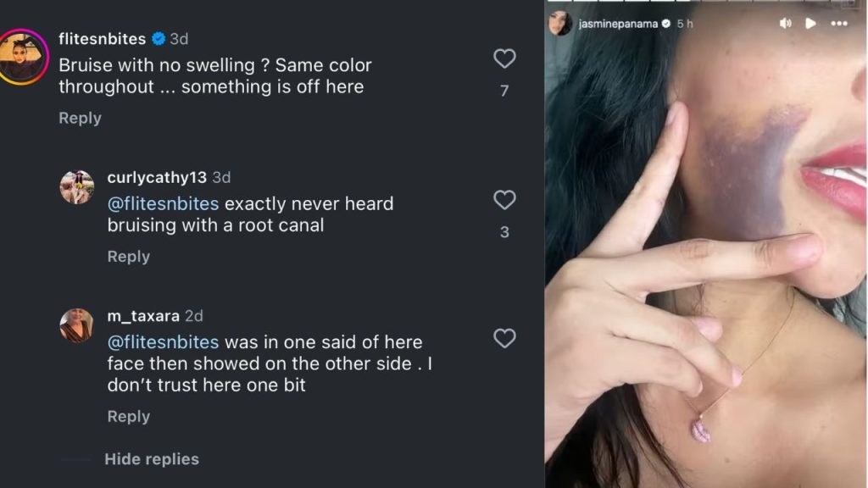Reply to flitesnbites' comment
Screen dimensions: 868x488
tap(80, 118)
